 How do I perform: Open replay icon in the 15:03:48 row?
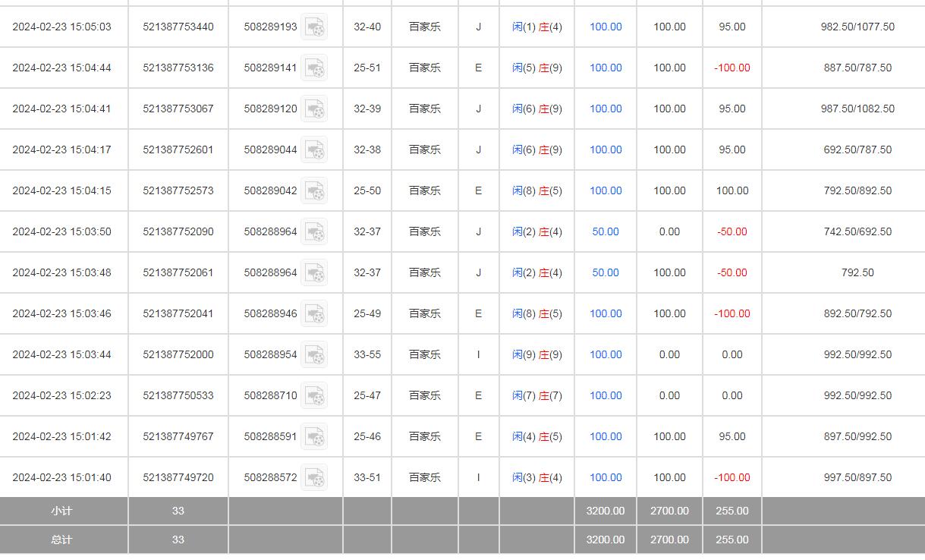[x=314, y=273]
